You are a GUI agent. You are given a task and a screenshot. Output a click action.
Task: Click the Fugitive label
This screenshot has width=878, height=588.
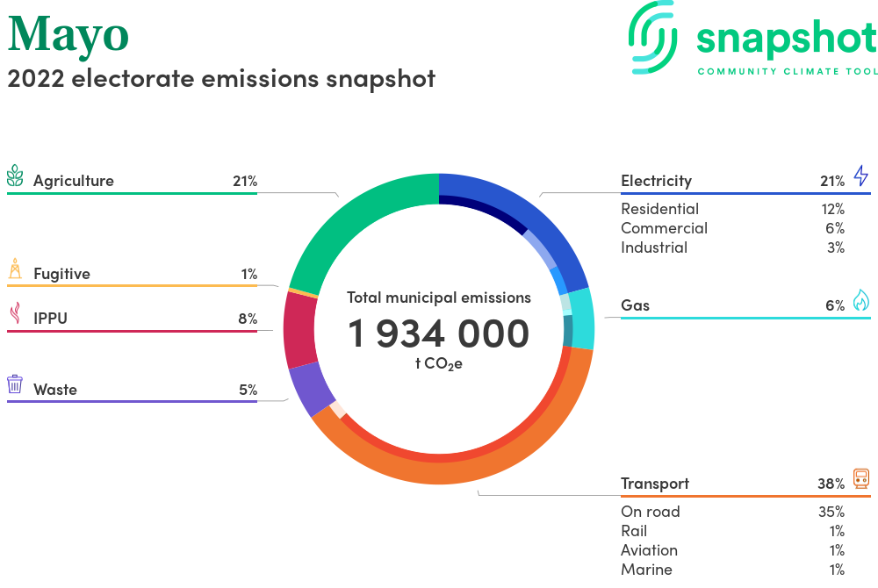pyautogui.click(x=61, y=274)
